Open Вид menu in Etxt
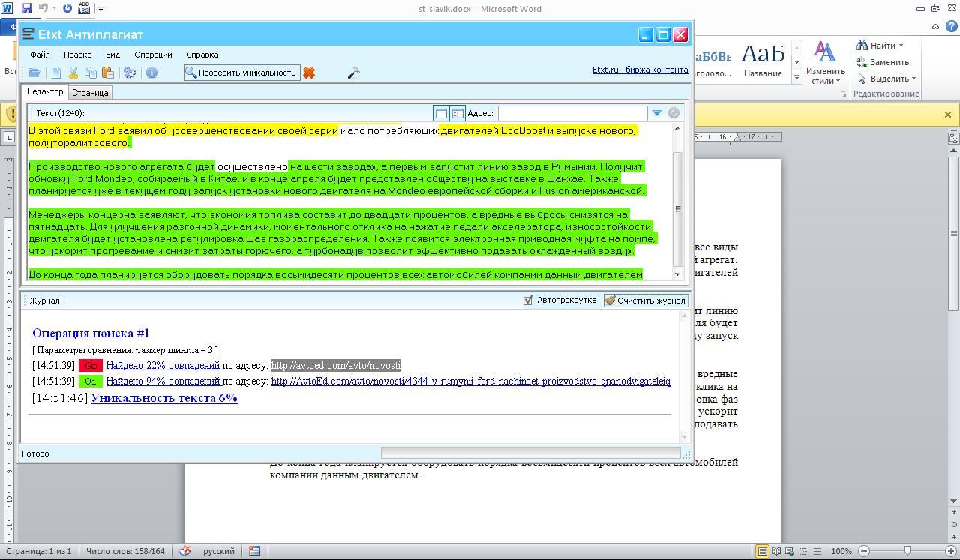 (x=112, y=55)
